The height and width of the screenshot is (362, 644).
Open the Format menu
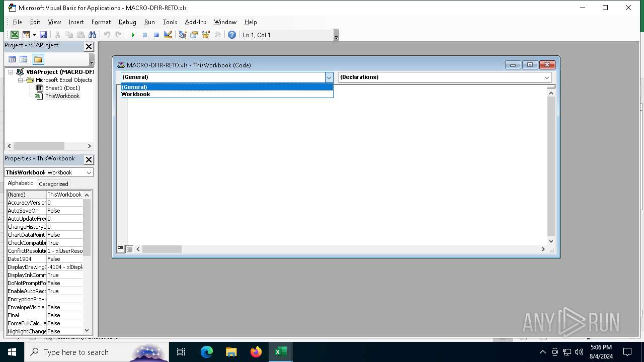(101, 22)
